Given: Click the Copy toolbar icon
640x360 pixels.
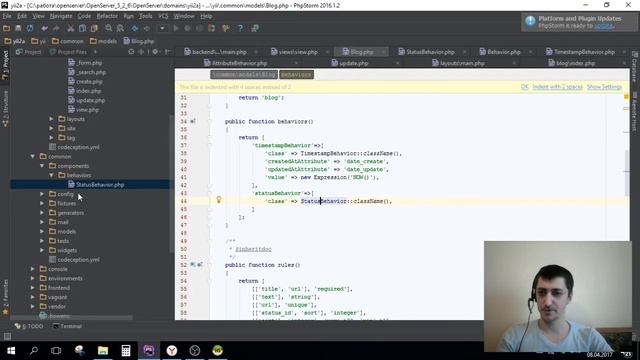Looking at the screenshot, I should 82,28.
